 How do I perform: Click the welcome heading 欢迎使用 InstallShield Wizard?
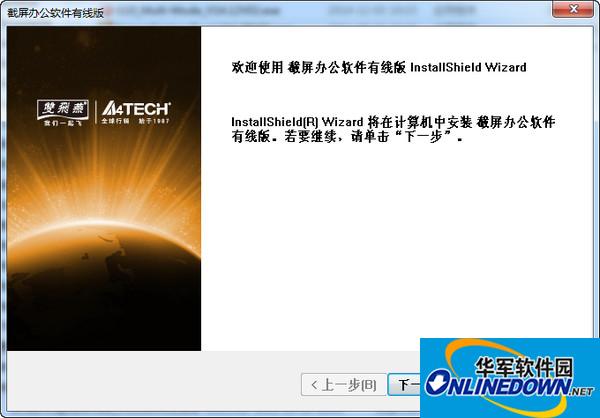(379, 67)
